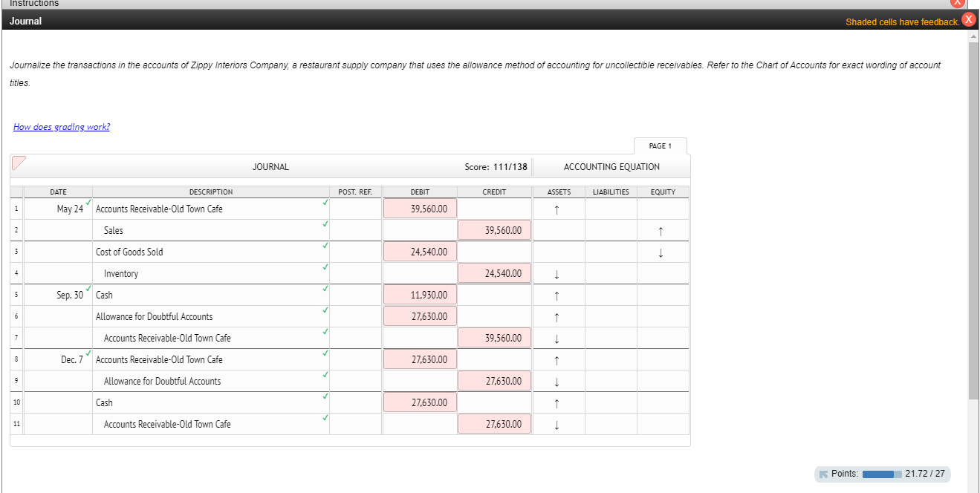This screenshot has width=980, height=493.
Task: Click debit 27,630.00 for Cash in row 10
Action: (x=420, y=402)
